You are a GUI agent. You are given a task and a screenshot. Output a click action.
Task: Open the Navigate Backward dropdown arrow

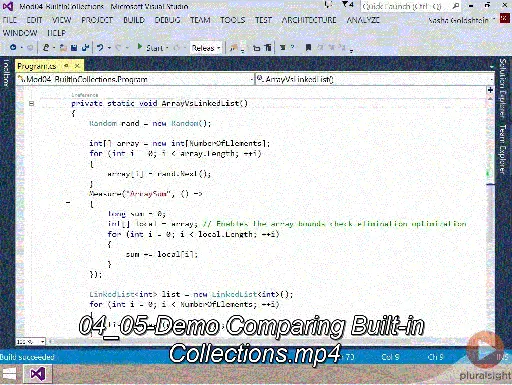click(21, 48)
